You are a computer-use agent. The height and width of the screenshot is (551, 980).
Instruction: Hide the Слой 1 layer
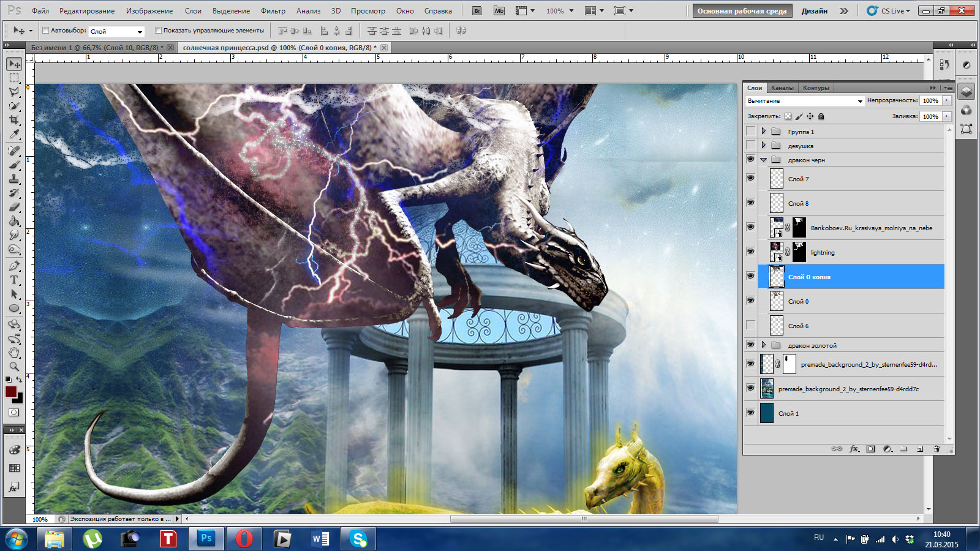coord(750,413)
